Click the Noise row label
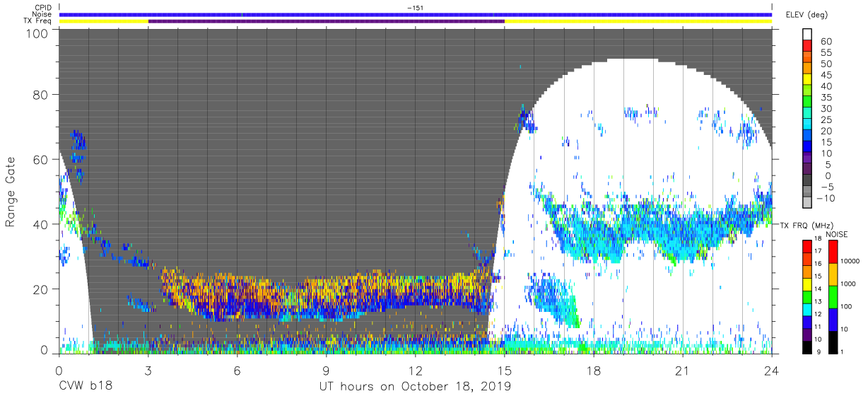The image size is (868, 401). pos(42,14)
